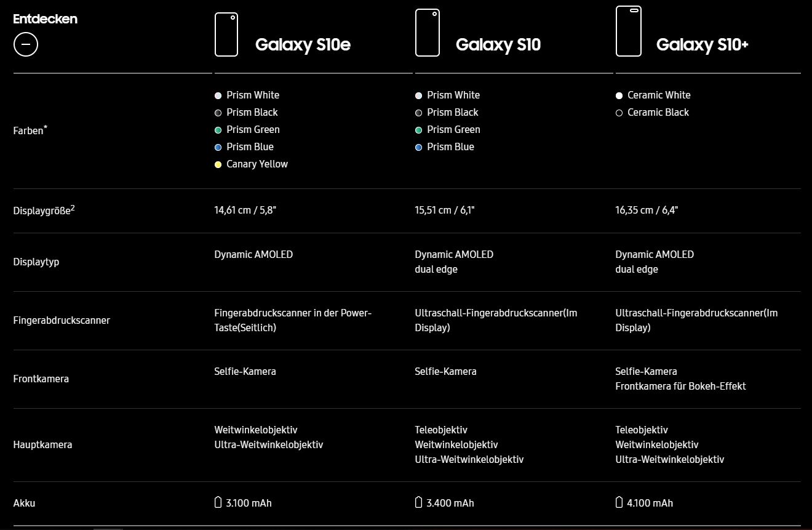Viewport: 812px width, 530px height.
Task: Click the S10 battery icon
Action: (418, 502)
